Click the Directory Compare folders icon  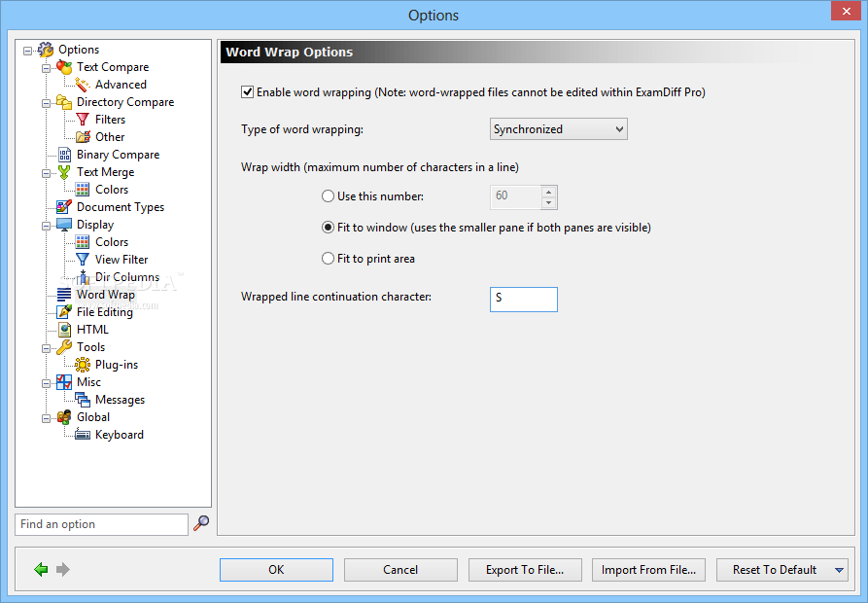click(64, 102)
